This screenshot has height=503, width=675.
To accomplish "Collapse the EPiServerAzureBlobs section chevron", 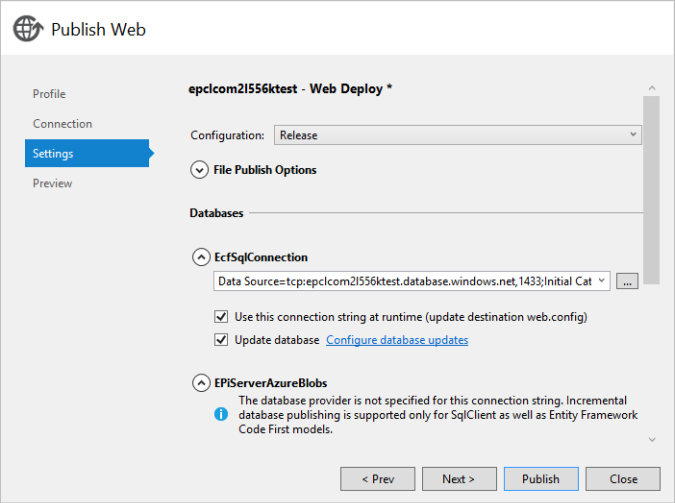I will (201, 383).
